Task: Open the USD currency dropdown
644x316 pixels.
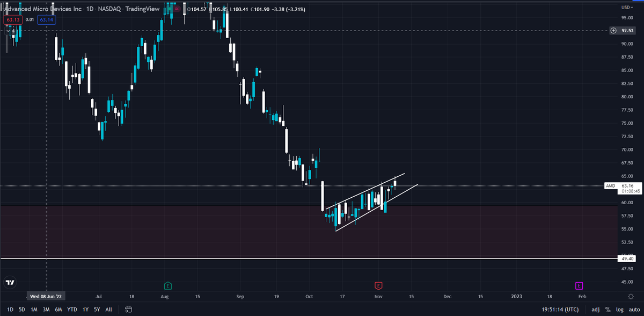Action: point(627,7)
